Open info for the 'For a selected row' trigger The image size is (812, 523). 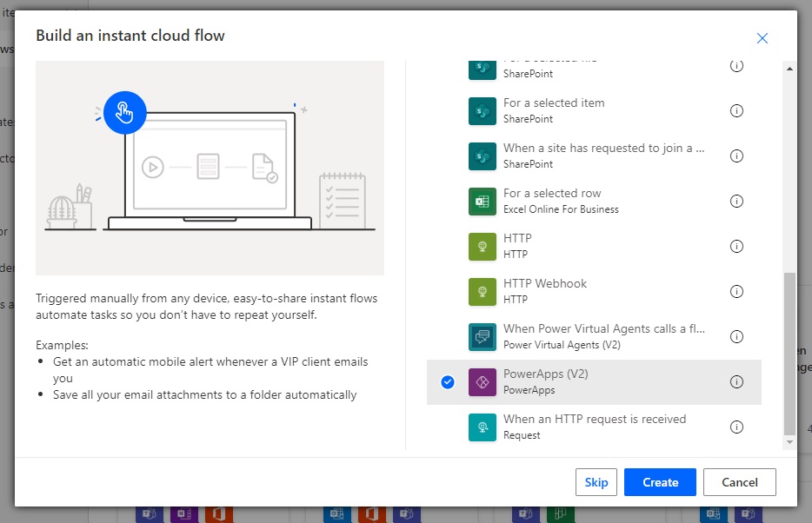point(736,201)
